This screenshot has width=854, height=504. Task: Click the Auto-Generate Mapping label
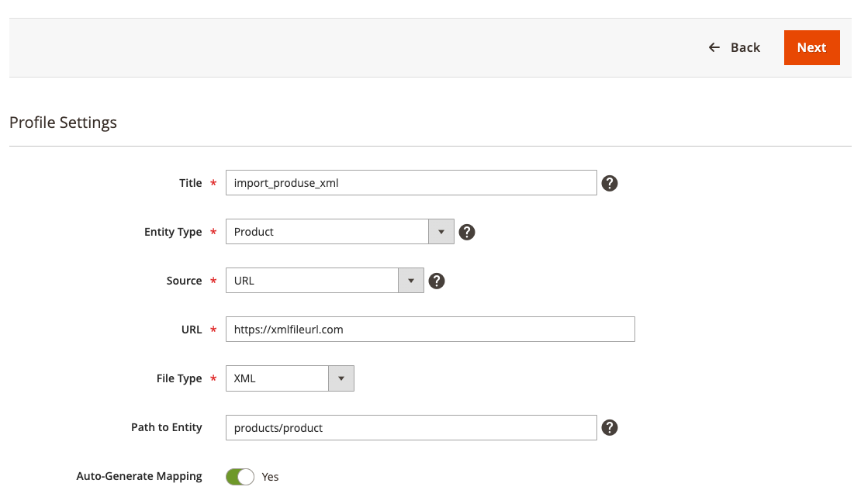(139, 476)
